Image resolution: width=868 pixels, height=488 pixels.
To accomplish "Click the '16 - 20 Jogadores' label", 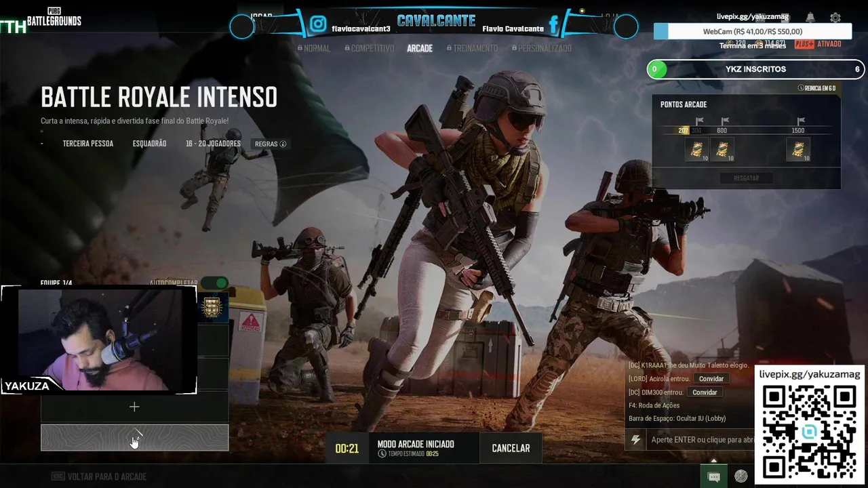I will point(213,144).
